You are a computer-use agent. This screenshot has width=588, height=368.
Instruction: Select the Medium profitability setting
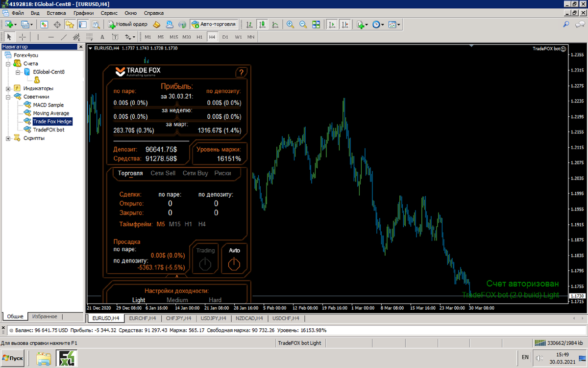[x=177, y=300]
